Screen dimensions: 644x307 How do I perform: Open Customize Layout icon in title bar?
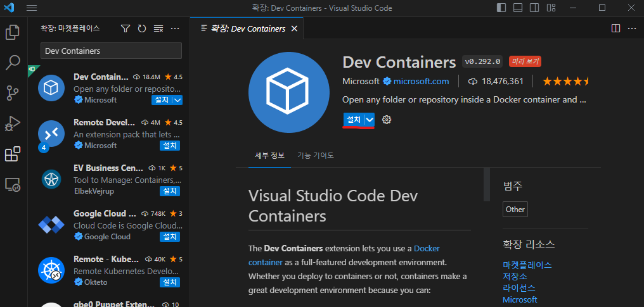click(x=551, y=8)
